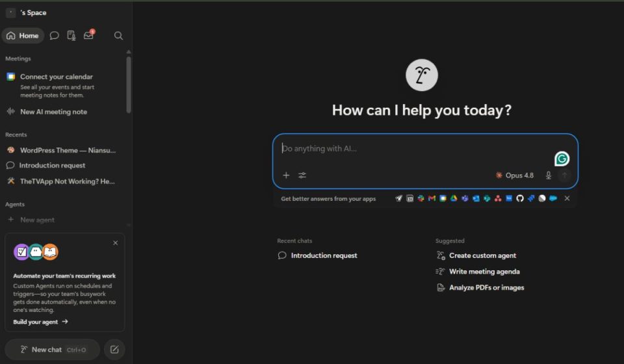The height and width of the screenshot is (364, 624).
Task: Open the prompt settings sliders icon
Action: (x=302, y=175)
